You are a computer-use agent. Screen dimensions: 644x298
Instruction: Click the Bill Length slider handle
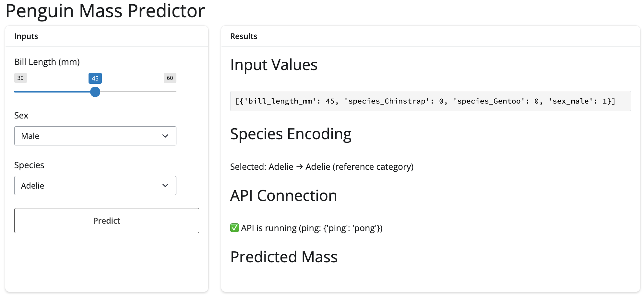pyautogui.click(x=95, y=92)
